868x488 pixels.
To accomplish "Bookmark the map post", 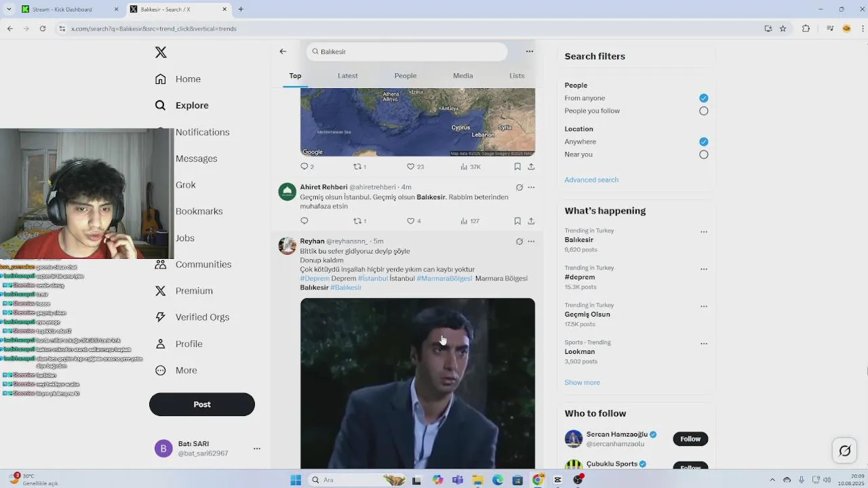I will [x=517, y=167].
